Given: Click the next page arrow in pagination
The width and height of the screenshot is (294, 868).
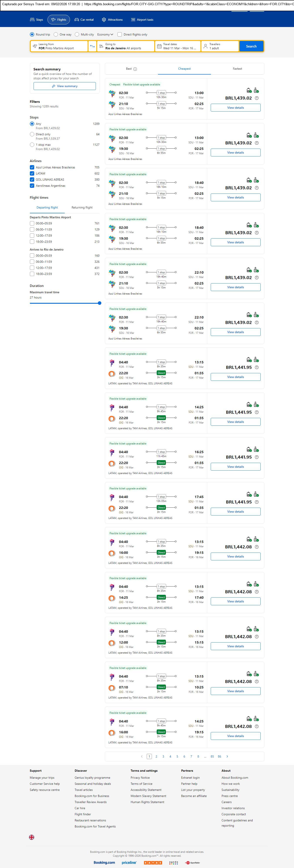Looking at the screenshot, I should tap(227, 756).
